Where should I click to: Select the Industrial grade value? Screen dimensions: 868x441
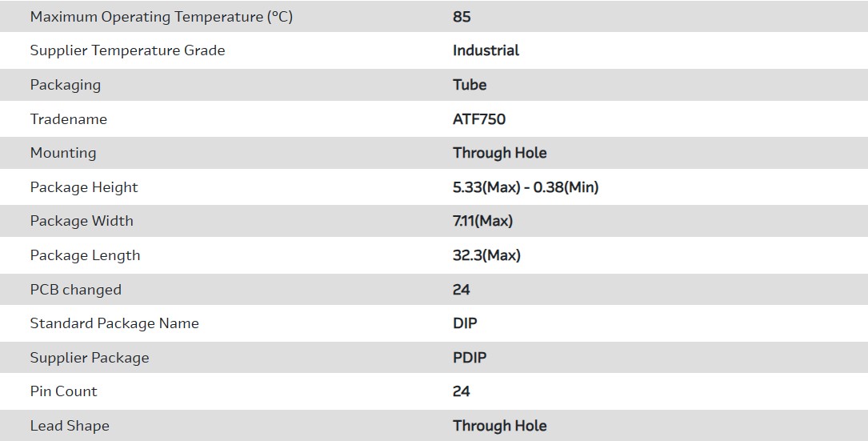tap(486, 50)
